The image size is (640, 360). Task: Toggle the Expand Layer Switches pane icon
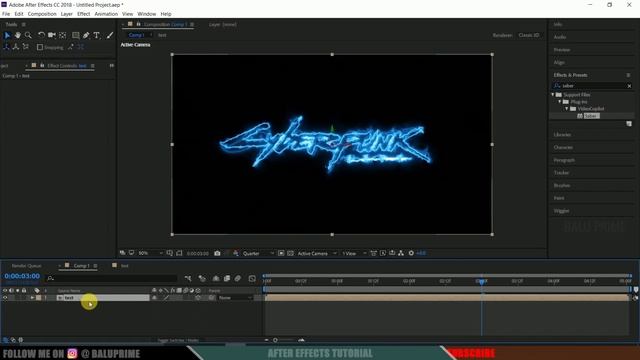(6, 340)
